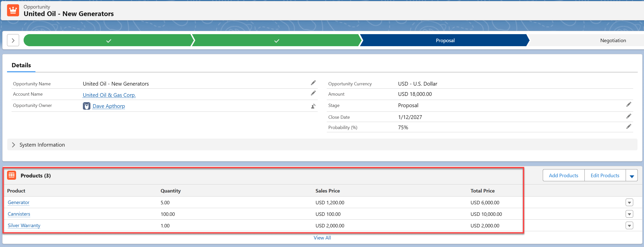
Task: Open row actions menu for Silver Warranty
Action: pyautogui.click(x=629, y=226)
